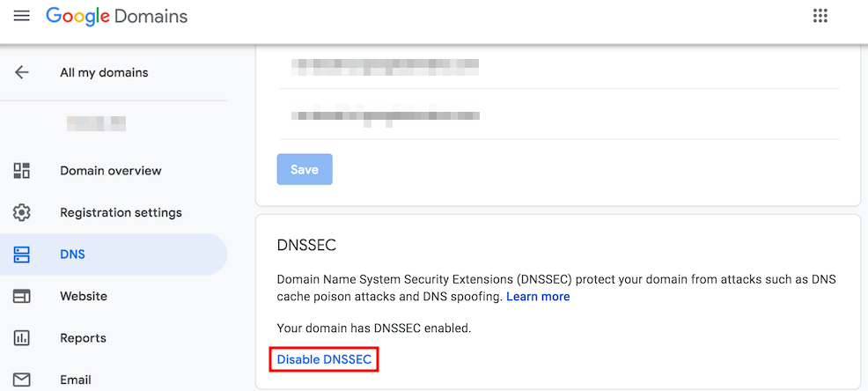The width and height of the screenshot is (868, 391).
Task: Click the Save button
Action: point(305,169)
